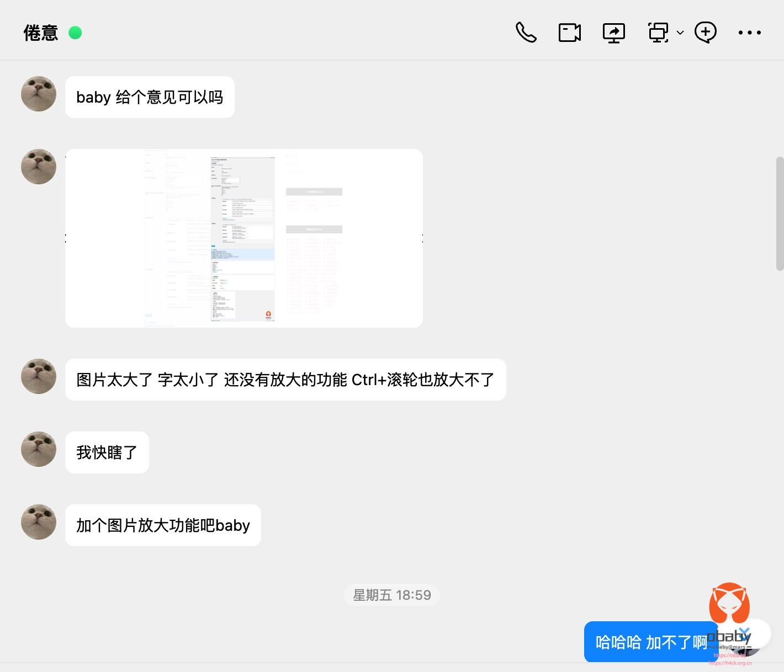Start a voice call with 倦意

pos(526,33)
